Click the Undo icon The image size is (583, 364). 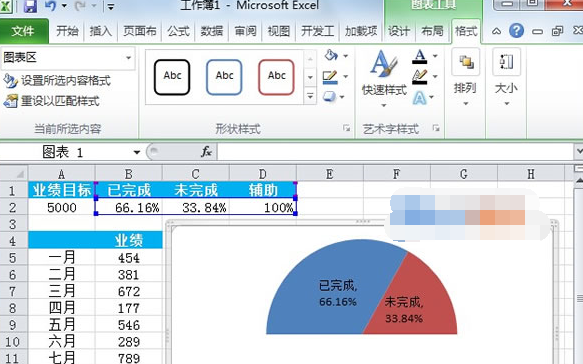(x=50, y=6)
